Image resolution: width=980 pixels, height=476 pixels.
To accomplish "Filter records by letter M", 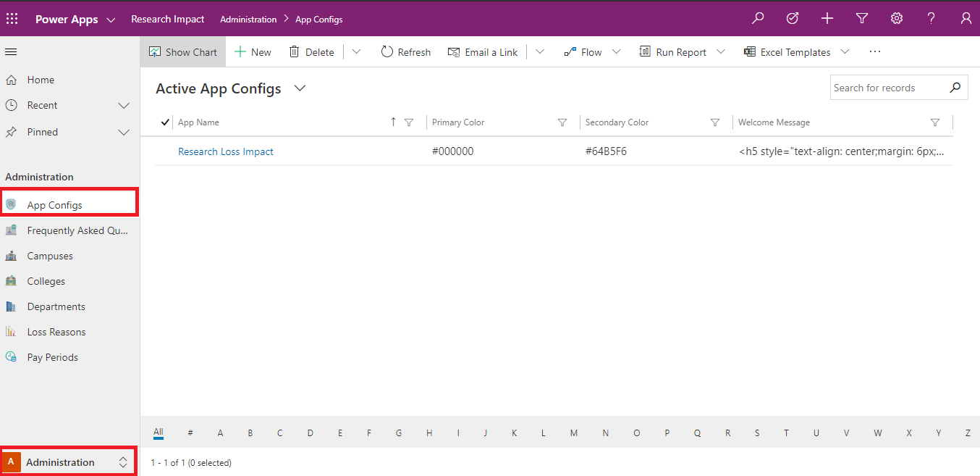I will [x=574, y=433].
